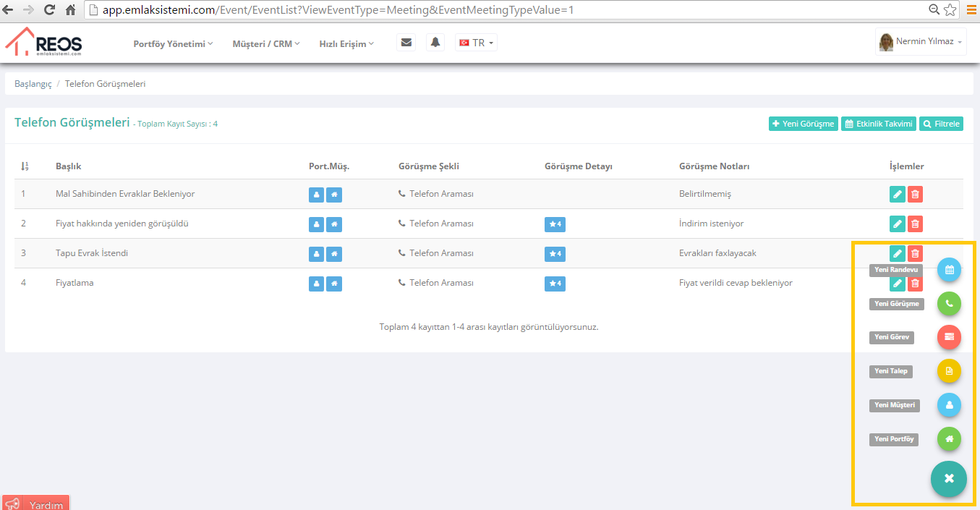The image size is (980, 510).
Task: Expand the Müşteri / CRM menu
Action: [265, 44]
